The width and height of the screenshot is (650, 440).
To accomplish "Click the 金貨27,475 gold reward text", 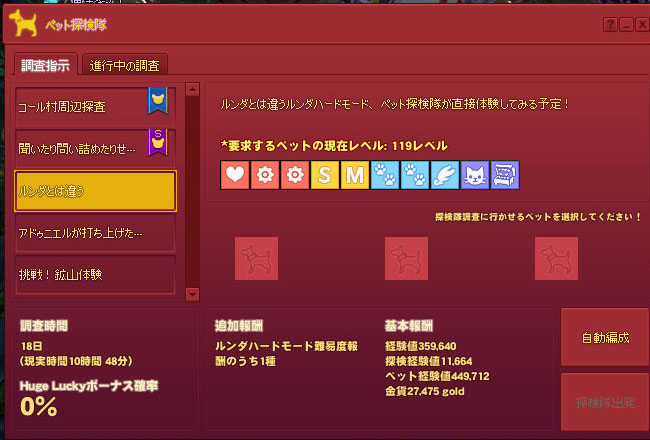I will tap(424, 391).
